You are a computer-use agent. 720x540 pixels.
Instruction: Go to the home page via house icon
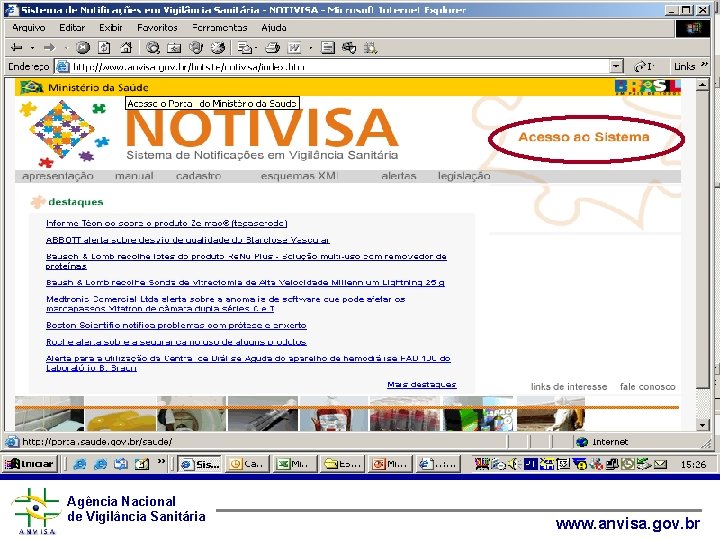click(126, 47)
